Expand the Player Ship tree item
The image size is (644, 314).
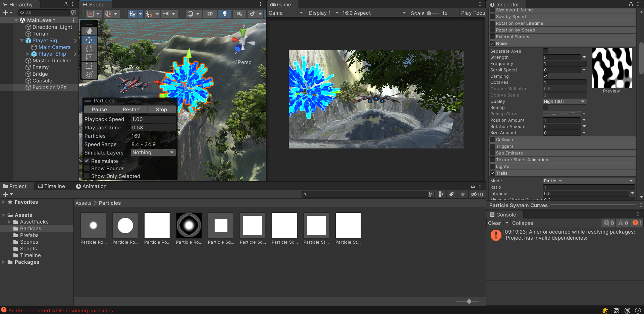coord(28,54)
